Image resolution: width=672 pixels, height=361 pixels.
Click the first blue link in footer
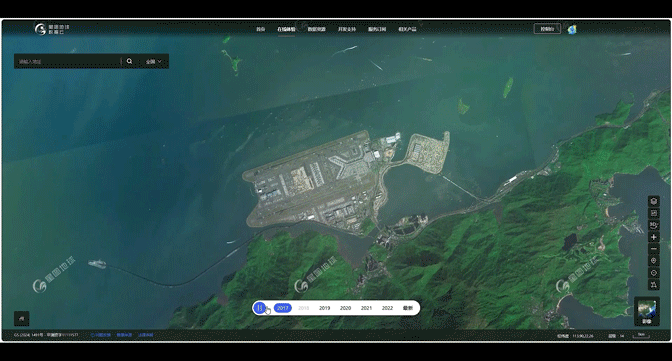[x=101, y=335]
